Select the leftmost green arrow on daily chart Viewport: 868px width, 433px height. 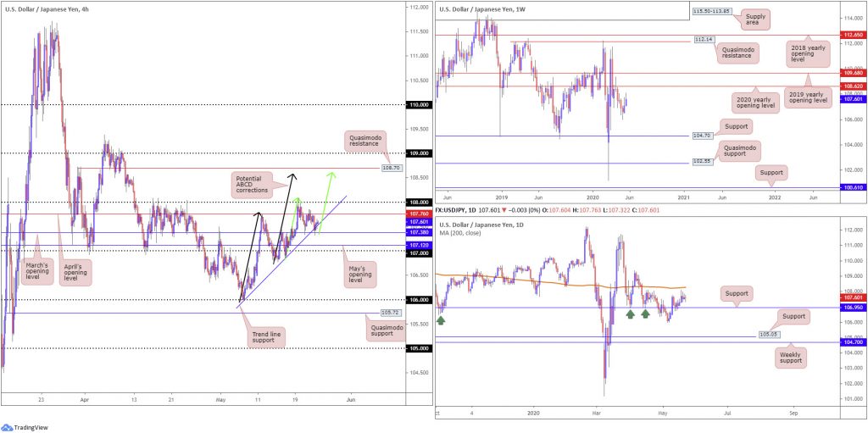pyautogui.click(x=441, y=320)
